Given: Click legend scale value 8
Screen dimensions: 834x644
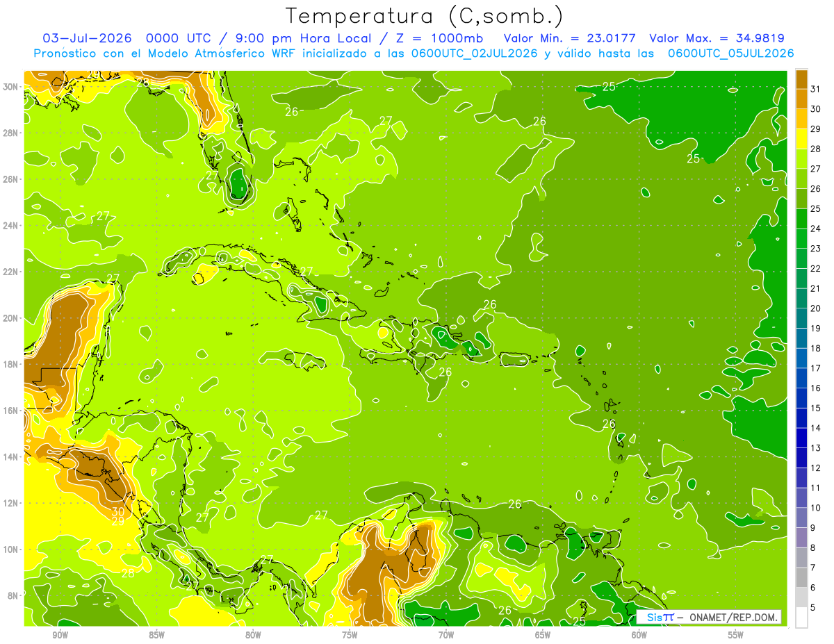Looking at the screenshot, I should 812,548.
